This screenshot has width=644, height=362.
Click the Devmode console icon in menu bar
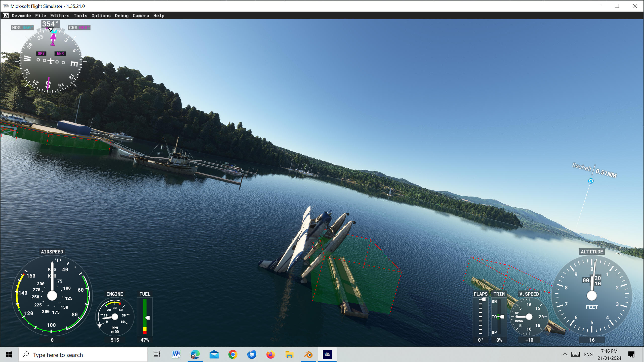6,16
